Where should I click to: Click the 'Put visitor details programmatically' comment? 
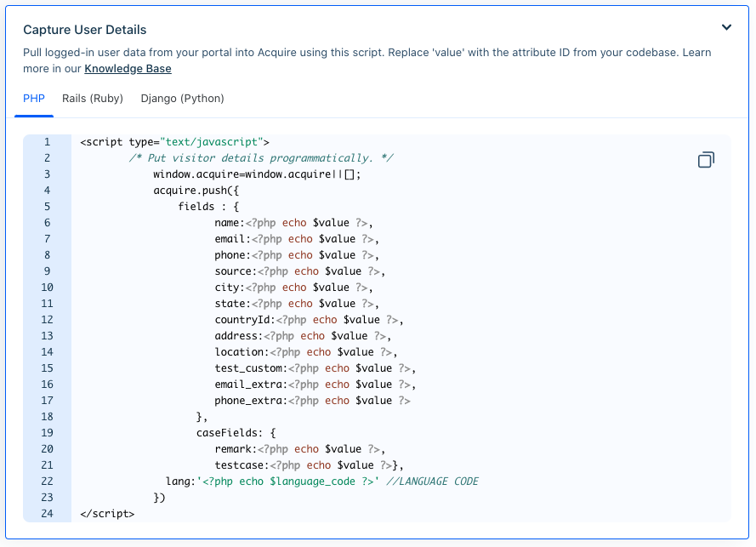point(261,157)
